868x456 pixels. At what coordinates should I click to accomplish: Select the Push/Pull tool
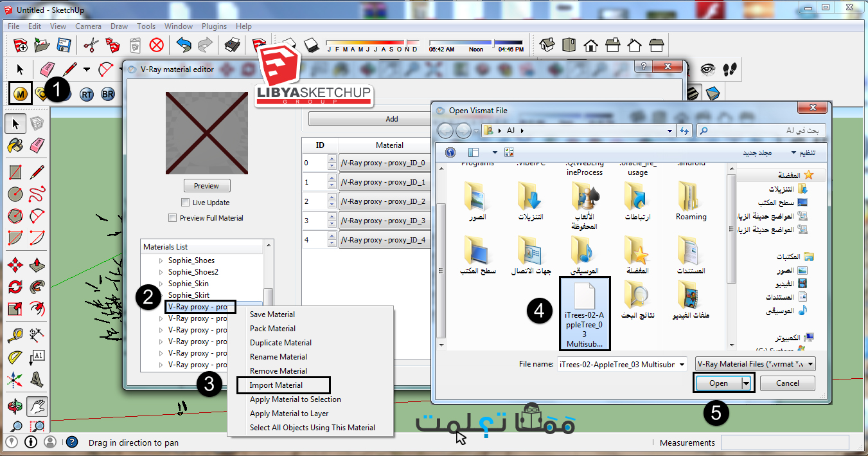[37, 264]
